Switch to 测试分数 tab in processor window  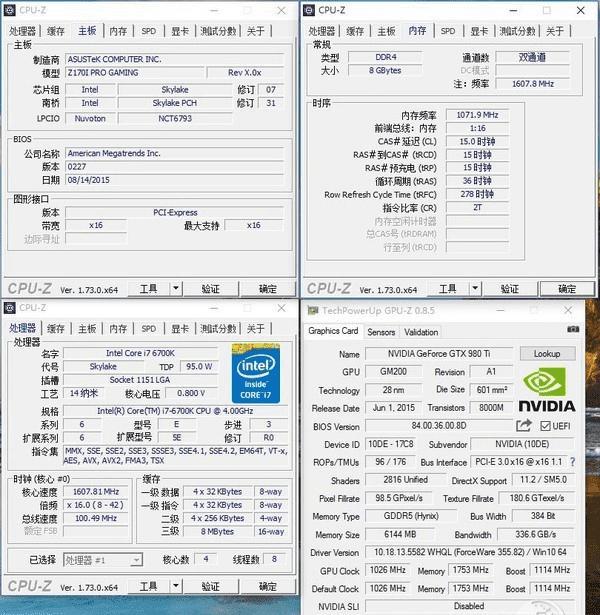(x=218, y=328)
